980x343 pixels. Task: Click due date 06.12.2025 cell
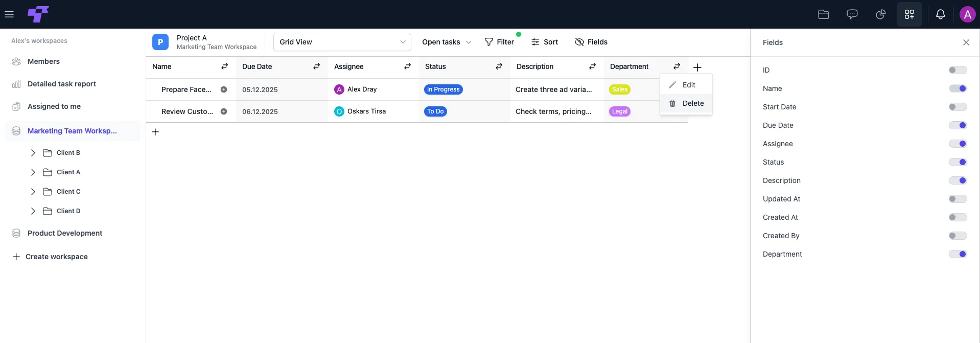tap(282, 111)
